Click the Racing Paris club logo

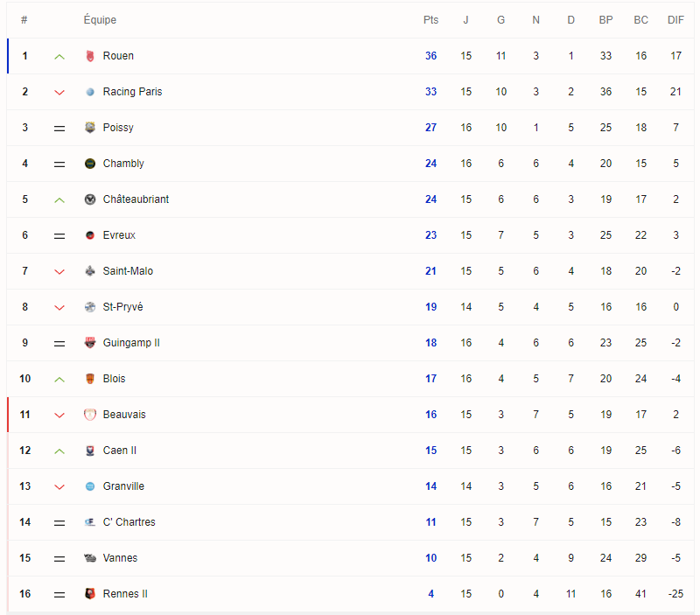[89, 92]
